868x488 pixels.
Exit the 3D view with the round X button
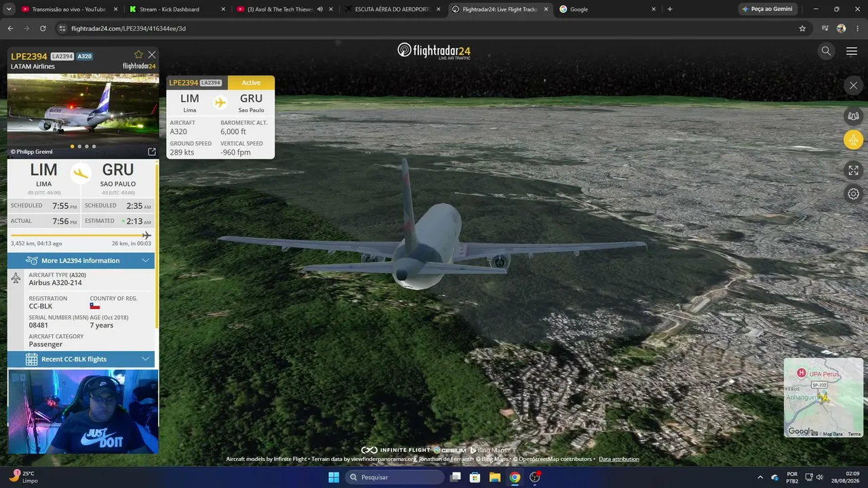853,85
